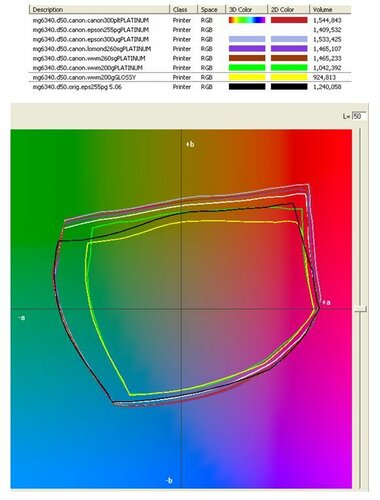Image resolution: width=380 pixels, height=500 pixels.
Task: Click the 2D Color column header
Action: point(288,10)
